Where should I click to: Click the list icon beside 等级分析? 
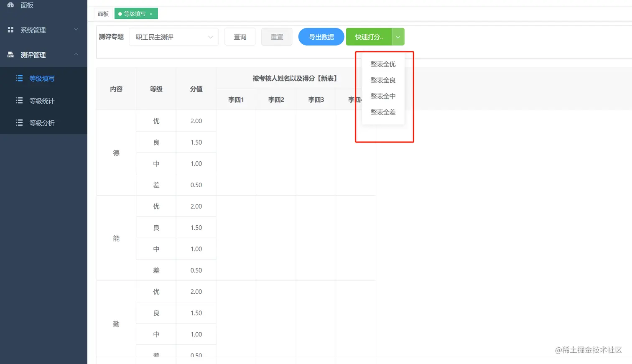[19, 122]
